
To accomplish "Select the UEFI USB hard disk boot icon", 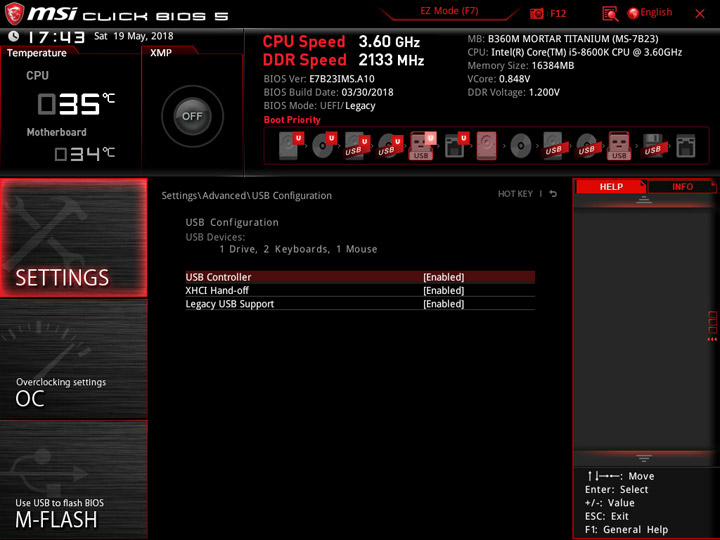I will [x=357, y=145].
